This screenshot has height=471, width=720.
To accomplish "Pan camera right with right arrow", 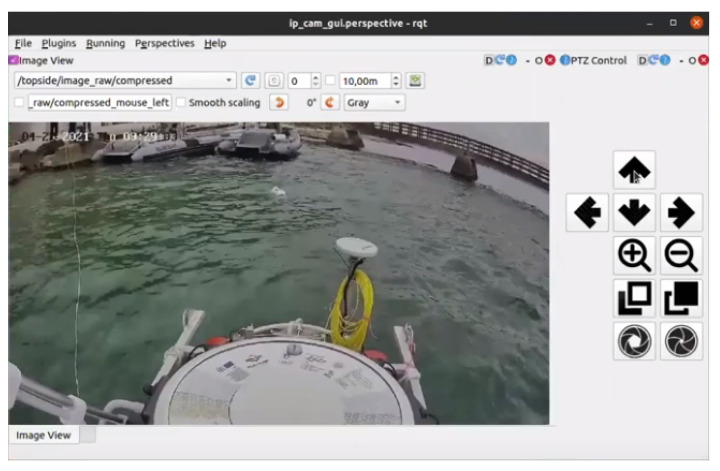I will 681,213.
